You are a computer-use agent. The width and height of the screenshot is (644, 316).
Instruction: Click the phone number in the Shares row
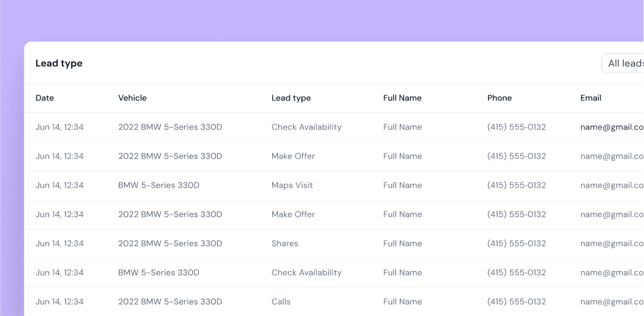pyautogui.click(x=516, y=244)
